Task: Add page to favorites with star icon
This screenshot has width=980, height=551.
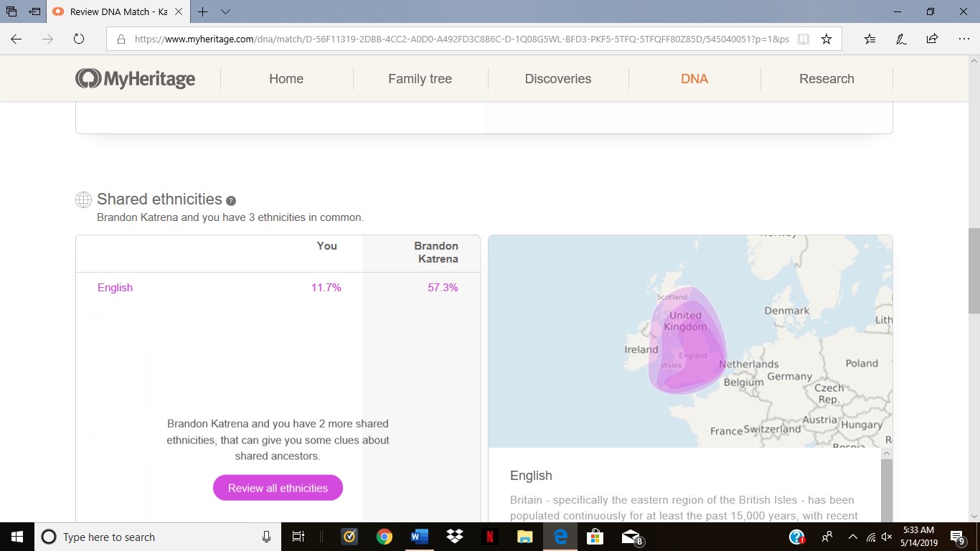Action: click(x=826, y=39)
